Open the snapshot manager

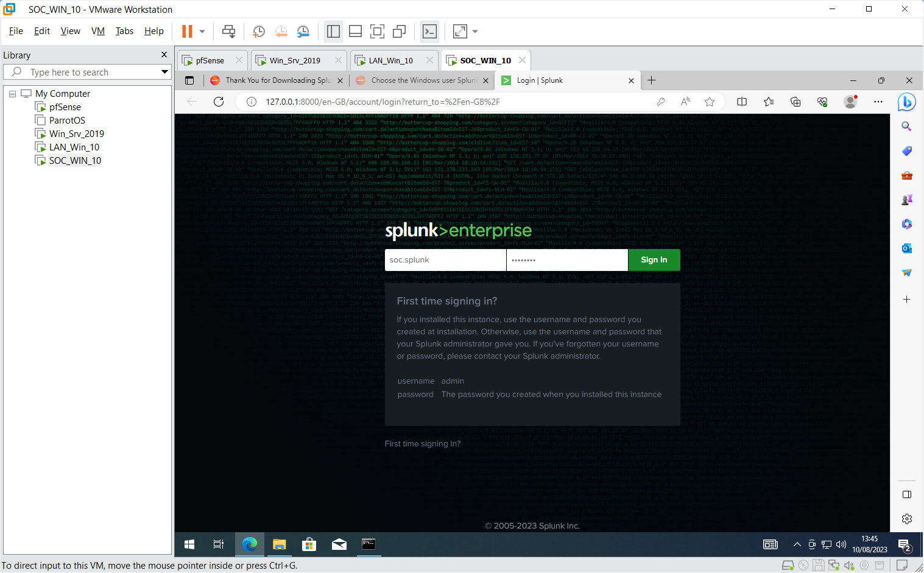(303, 32)
